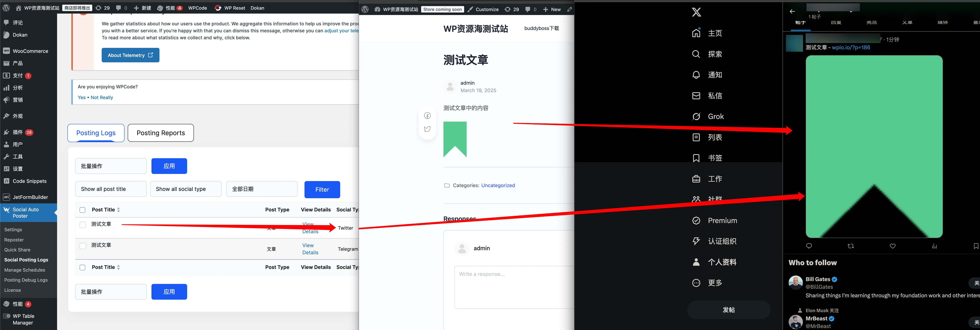
Task: Check the box for the Telegram 测试文章 row
Action: (x=83, y=246)
